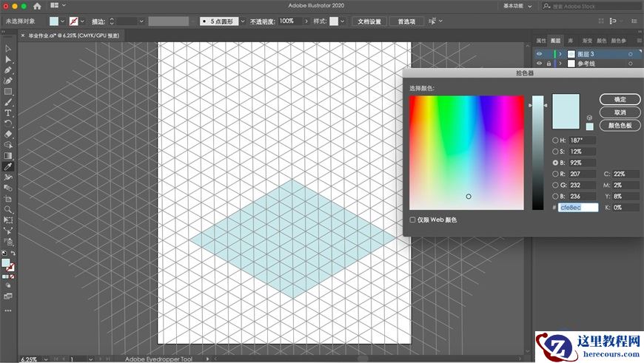Image resolution: width=644 pixels, height=363 pixels.
Task: Click target circle of 图层 3 layer
Action: coord(631,54)
